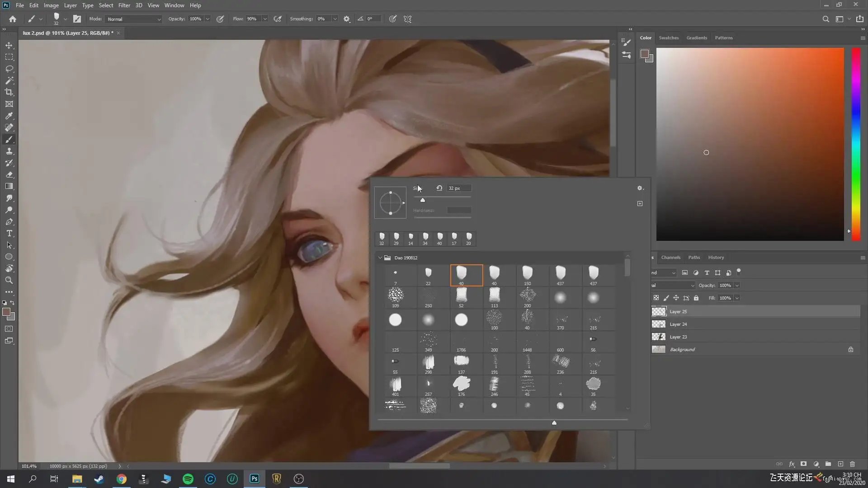
Task: Open brush preset panel gear menu
Action: point(640,188)
